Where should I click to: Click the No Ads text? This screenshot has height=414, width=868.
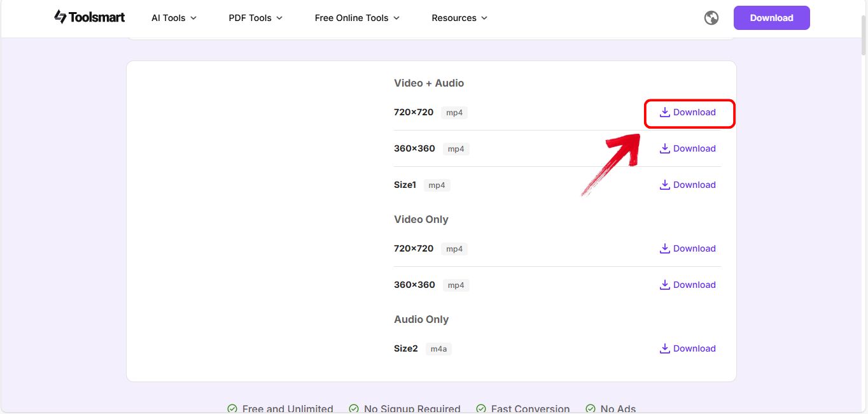[x=619, y=408]
